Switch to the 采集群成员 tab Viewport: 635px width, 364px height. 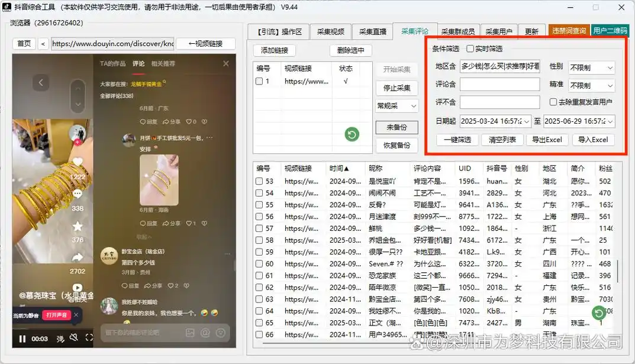(457, 31)
